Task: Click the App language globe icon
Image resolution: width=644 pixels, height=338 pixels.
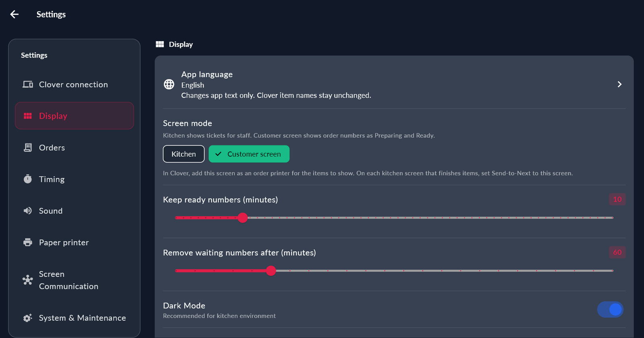Action: pyautogui.click(x=169, y=84)
